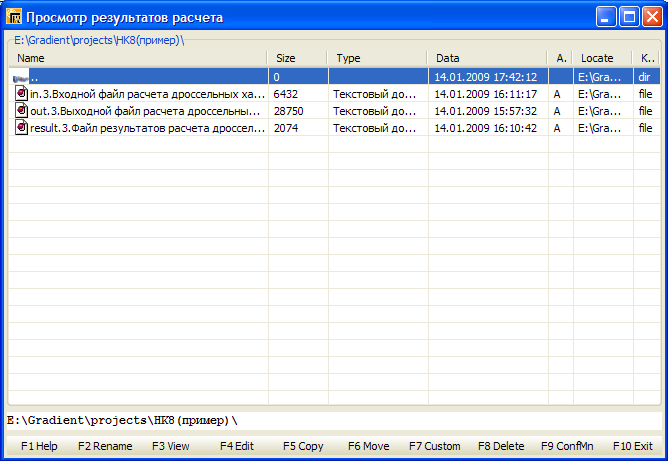668x461 pixels.
Task: Choose F9 ConfMn
Action: 567,446
